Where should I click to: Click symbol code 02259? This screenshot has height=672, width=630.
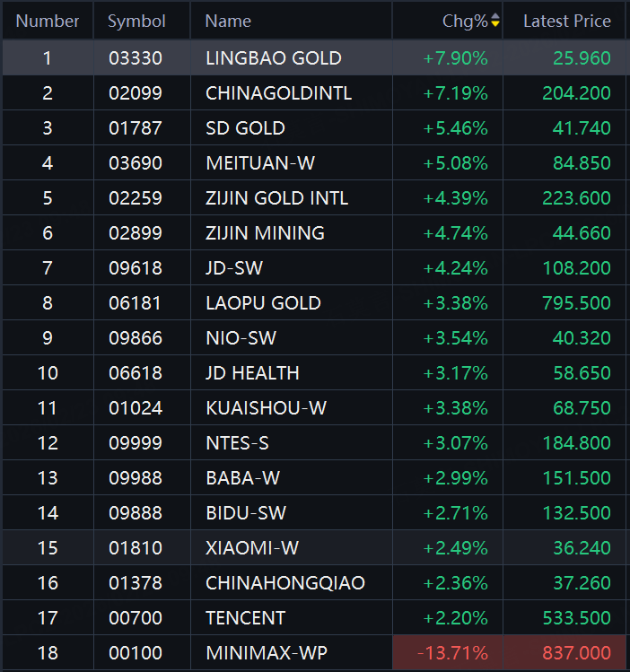point(136,198)
